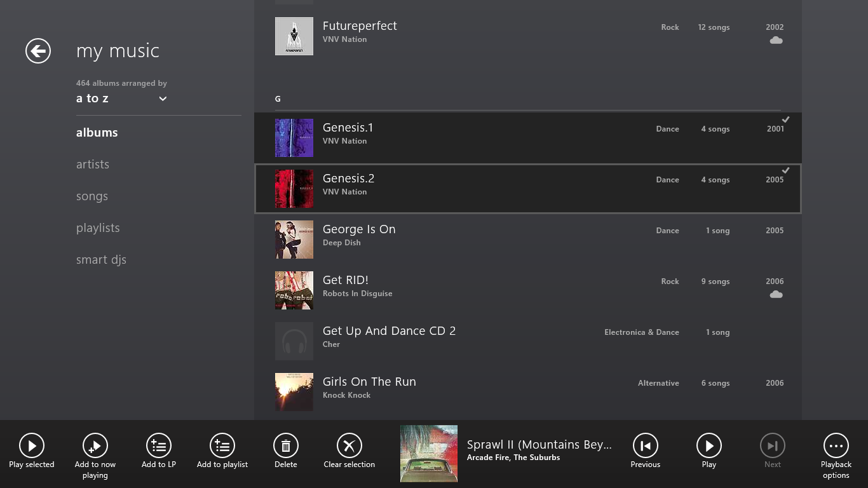Open the 'Get RID!' album
Image resolution: width=868 pixels, height=488 pixels.
(346, 280)
